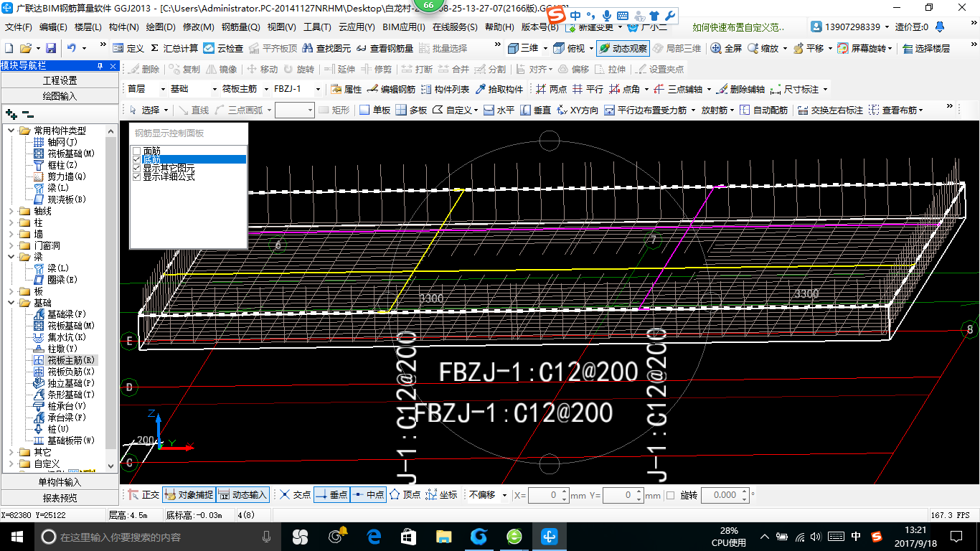Image resolution: width=980 pixels, height=551 pixels.
Task: Open 构件列表 component list
Action: 446,90
